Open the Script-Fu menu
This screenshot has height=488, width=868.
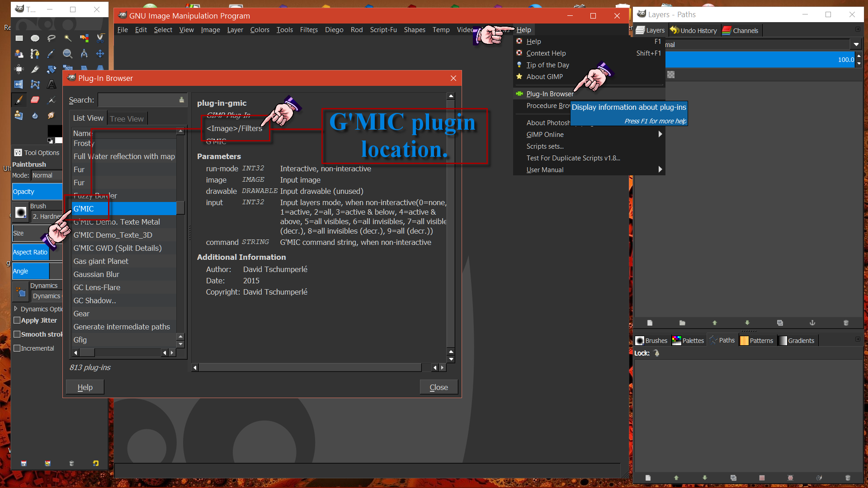pos(383,30)
